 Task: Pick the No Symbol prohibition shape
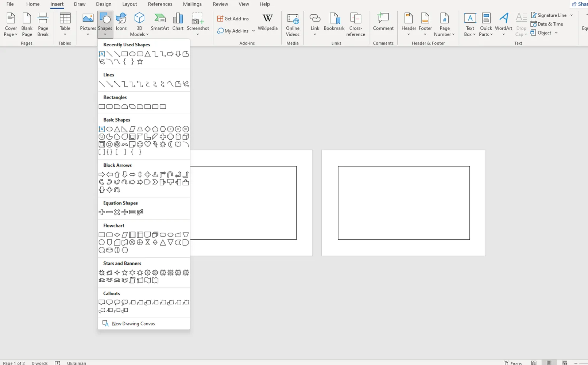pos(117,144)
